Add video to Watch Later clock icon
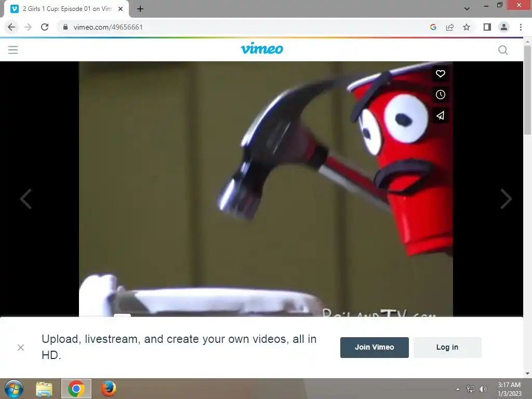The height and width of the screenshot is (399, 532). pyautogui.click(x=441, y=95)
